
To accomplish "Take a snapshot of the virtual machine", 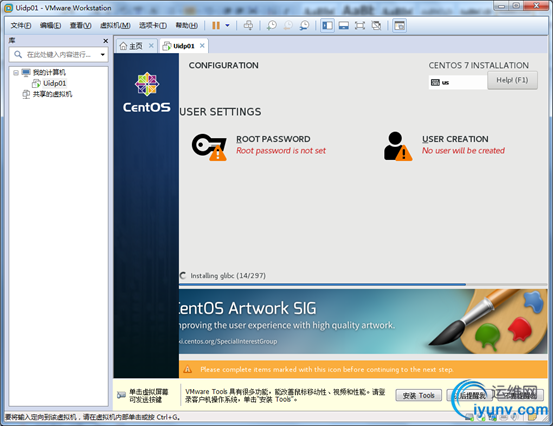I will point(272,25).
